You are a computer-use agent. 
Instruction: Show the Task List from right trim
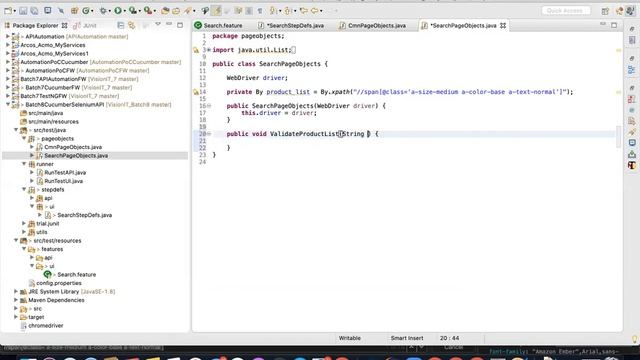(x=632, y=40)
